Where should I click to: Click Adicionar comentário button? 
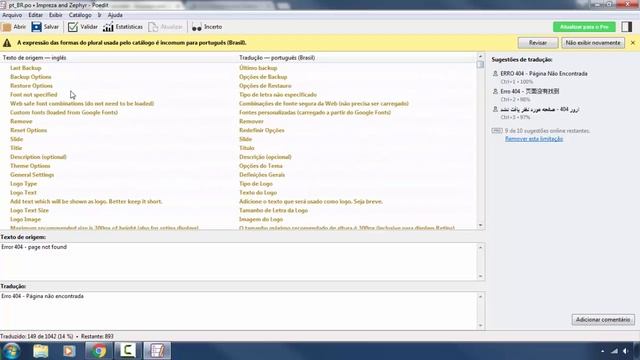603,320
